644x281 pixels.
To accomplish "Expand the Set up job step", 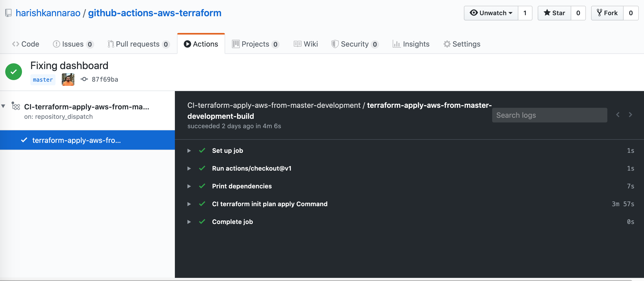I will click(189, 151).
